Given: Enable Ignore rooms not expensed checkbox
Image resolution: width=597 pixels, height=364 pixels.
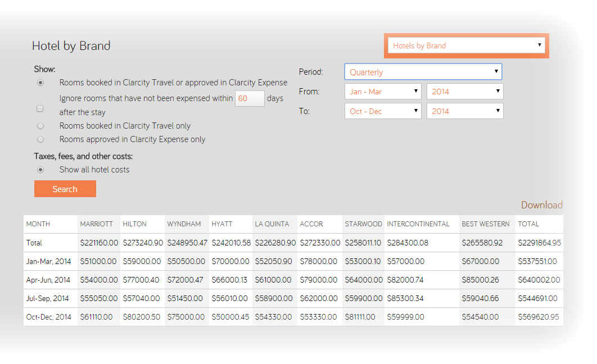Looking at the screenshot, I should (40, 108).
